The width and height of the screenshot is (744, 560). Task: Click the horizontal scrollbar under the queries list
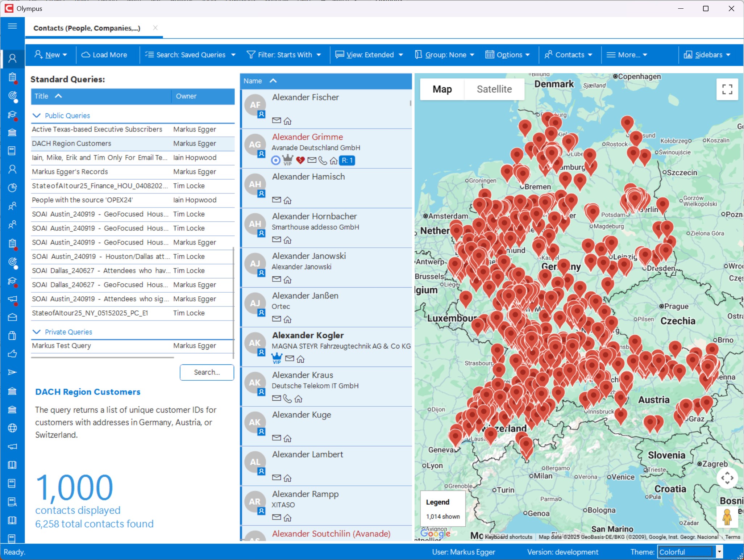103,358
